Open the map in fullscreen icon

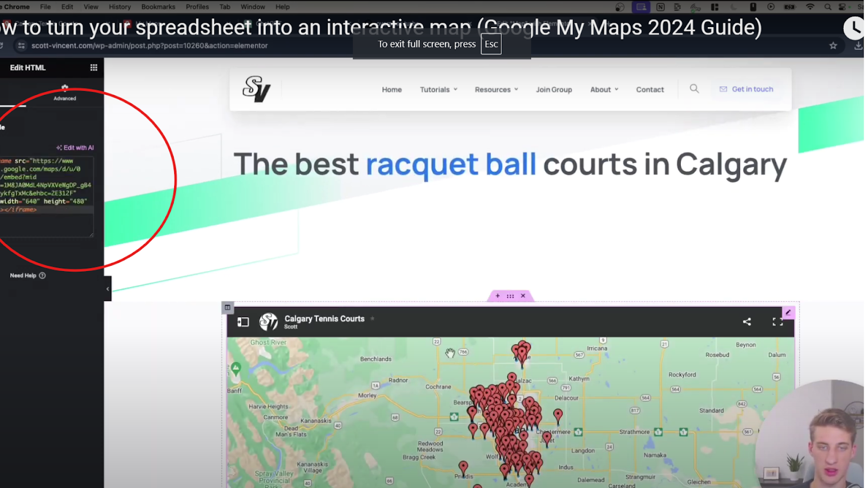(x=777, y=322)
